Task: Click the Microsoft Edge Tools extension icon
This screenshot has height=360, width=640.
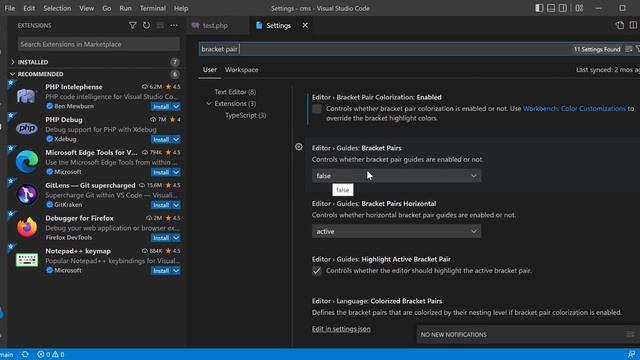Action: pyautogui.click(x=27, y=162)
